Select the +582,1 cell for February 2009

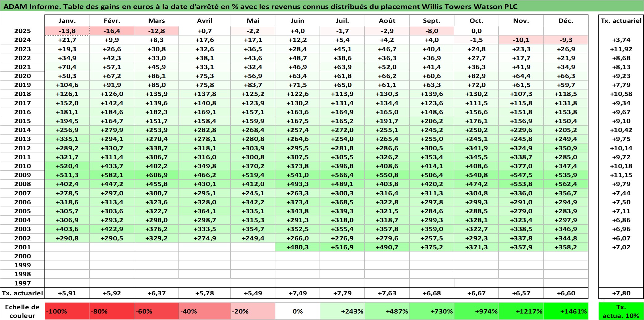point(112,175)
